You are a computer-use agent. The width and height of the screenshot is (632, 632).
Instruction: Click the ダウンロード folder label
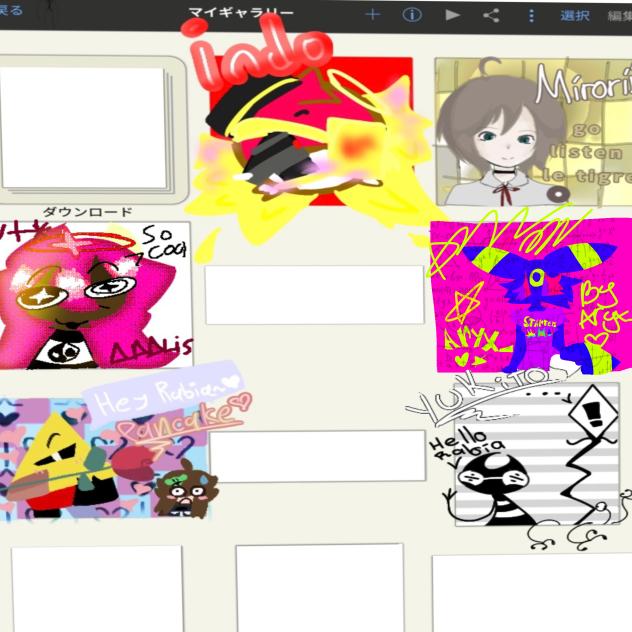[x=87, y=212]
